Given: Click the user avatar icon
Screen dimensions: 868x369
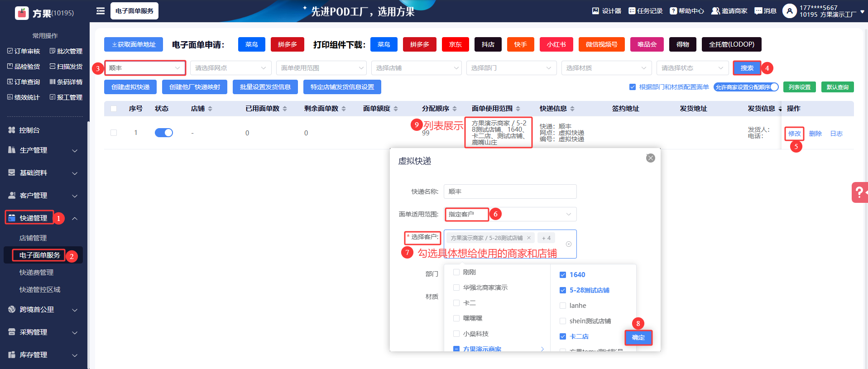Looking at the screenshot, I should click(x=789, y=11).
